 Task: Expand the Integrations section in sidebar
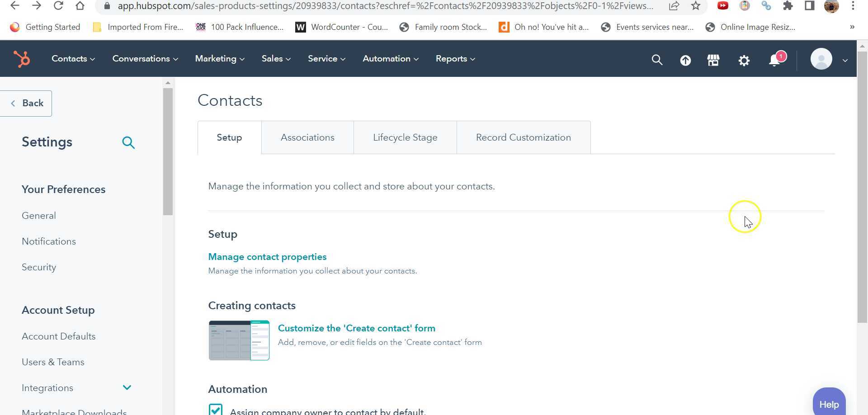(x=127, y=387)
